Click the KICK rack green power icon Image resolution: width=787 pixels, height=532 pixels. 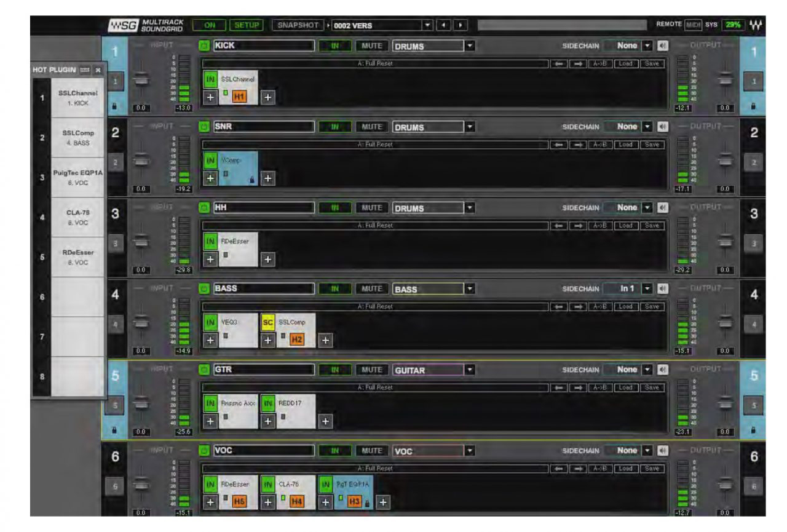click(x=205, y=46)
